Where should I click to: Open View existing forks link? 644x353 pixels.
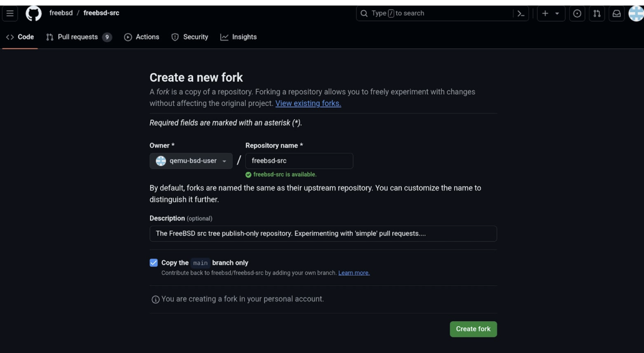(308, 103)
